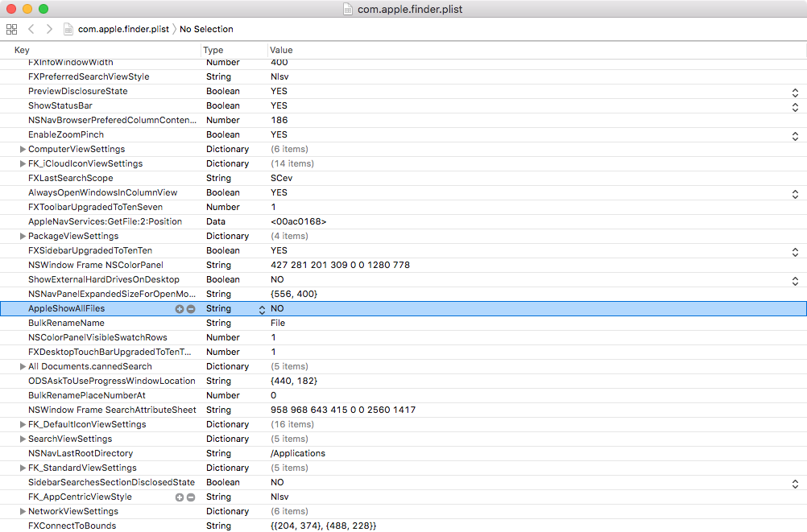Toggle EnableZoomPinch boolean value stepper
Screen dimensions: 807x532
point(795,135)
